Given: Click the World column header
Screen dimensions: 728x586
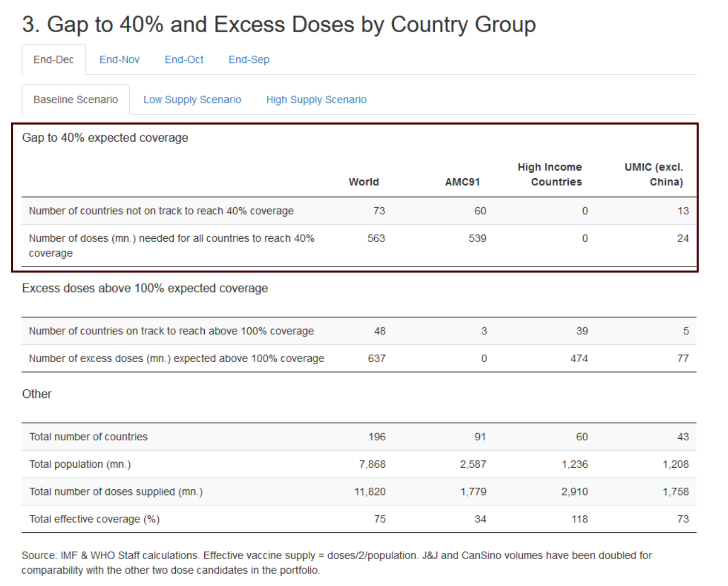Looking at the screenshot, I should (363, 182).
